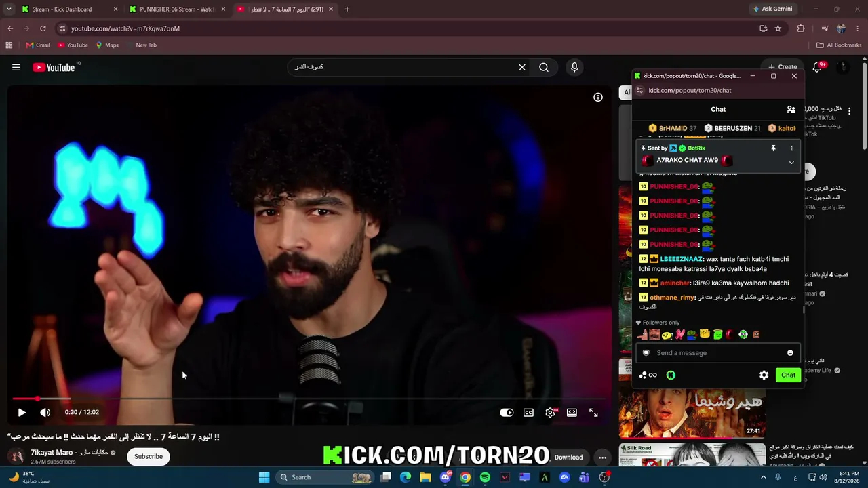868x488 pixels.
Task: Click the green Kick logo below the chat input
Action: click(671, 375)
